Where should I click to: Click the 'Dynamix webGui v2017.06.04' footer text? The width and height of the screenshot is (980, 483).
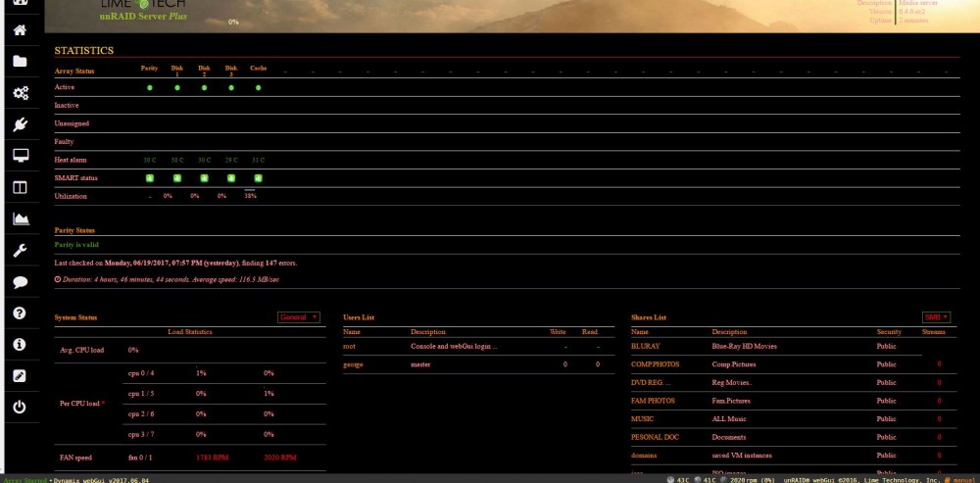[x=101, y=480]
